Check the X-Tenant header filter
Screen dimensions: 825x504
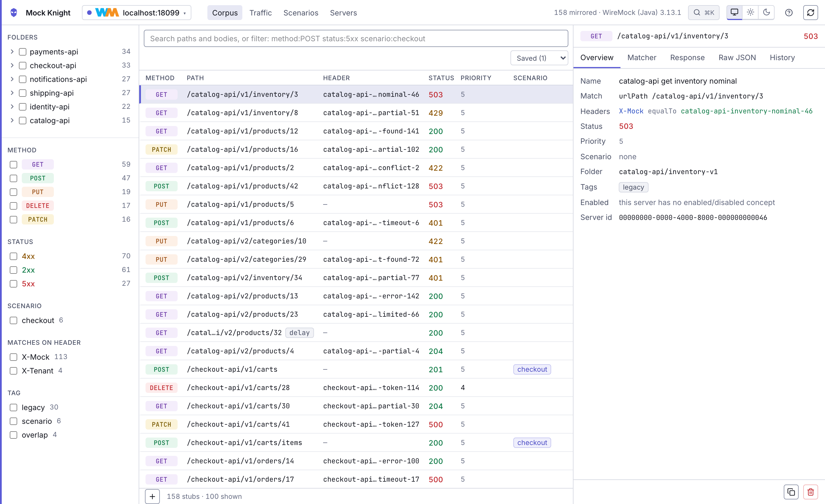click(x=13, y=371)
